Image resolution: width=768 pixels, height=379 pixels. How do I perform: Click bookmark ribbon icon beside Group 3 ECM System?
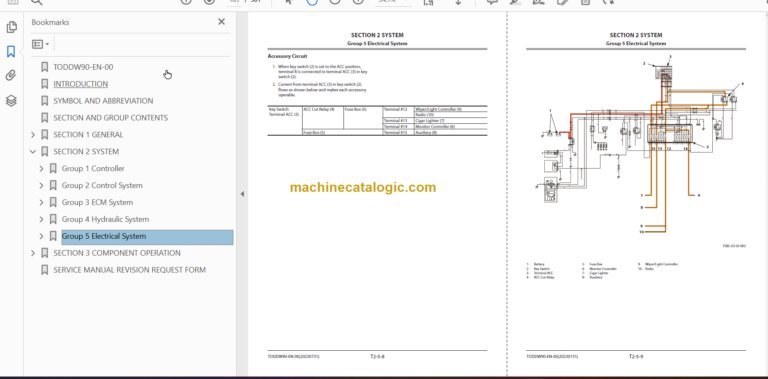click(53, 202)
